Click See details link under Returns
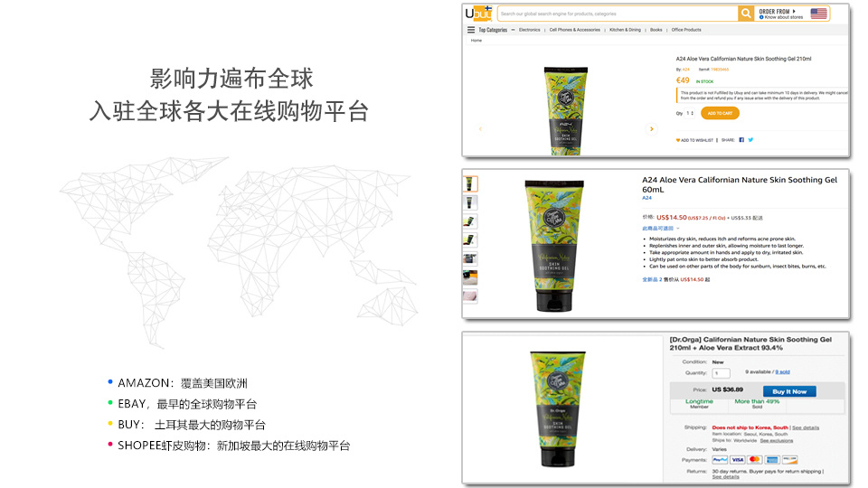Viewport: 868px width, 488px height. point(725,477)
